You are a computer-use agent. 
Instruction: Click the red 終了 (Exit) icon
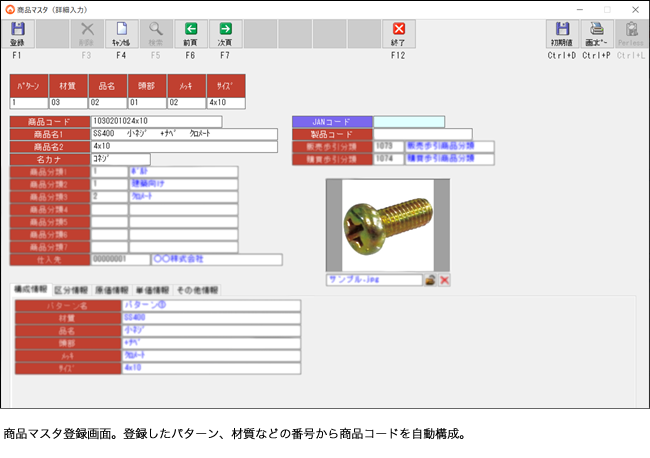click(399, 34)
